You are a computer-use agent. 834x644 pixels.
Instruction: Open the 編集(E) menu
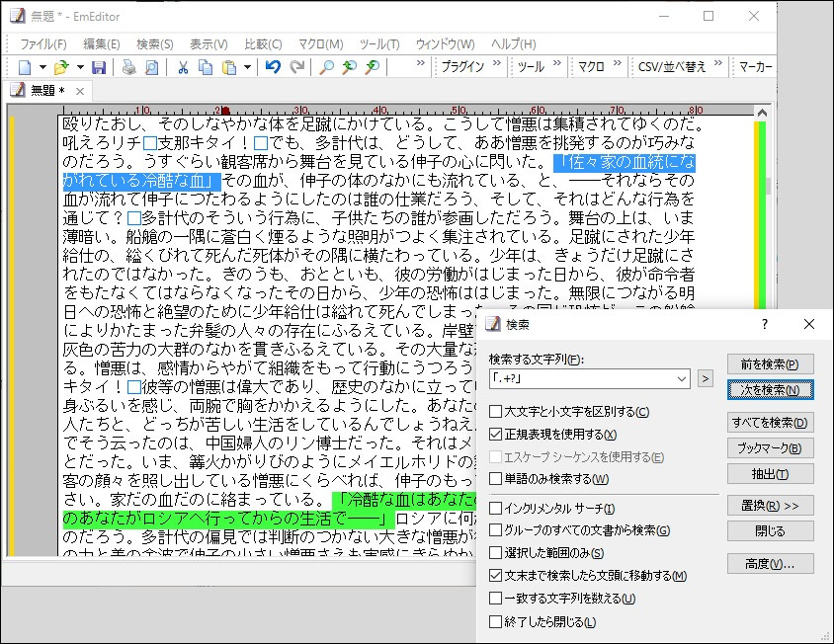click(102, 44)
